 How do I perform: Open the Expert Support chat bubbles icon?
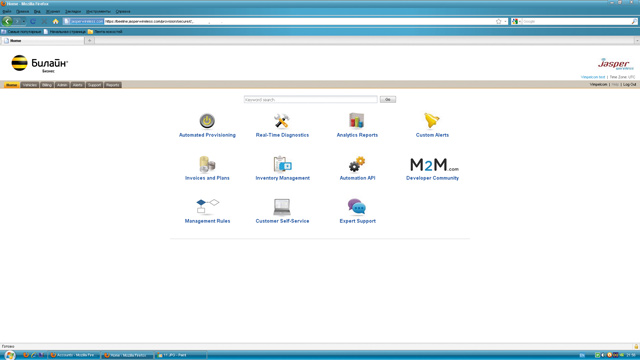click(x=357, y=207)
